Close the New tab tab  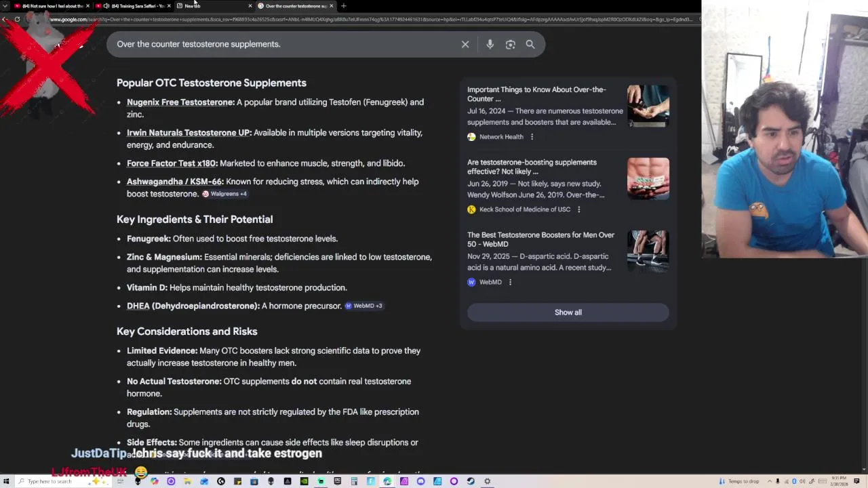(250, 5)
